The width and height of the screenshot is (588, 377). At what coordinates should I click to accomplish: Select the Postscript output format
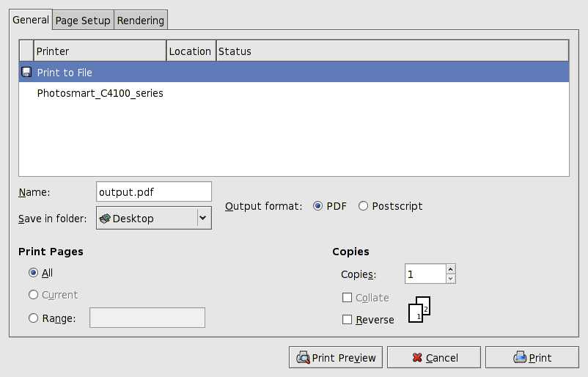[x=364, y=206]
